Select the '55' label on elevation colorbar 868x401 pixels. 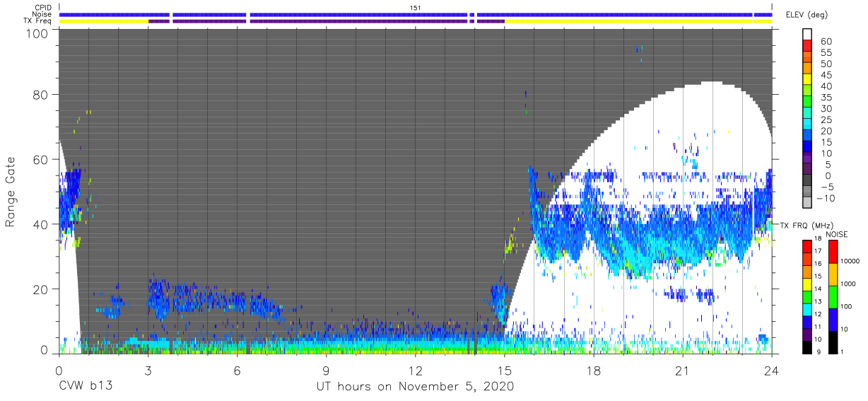pyautogui.click(x=826, y=53)
